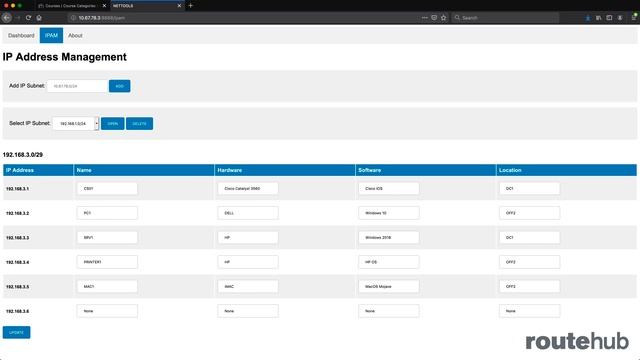Show site information for the address

[73, 18]
